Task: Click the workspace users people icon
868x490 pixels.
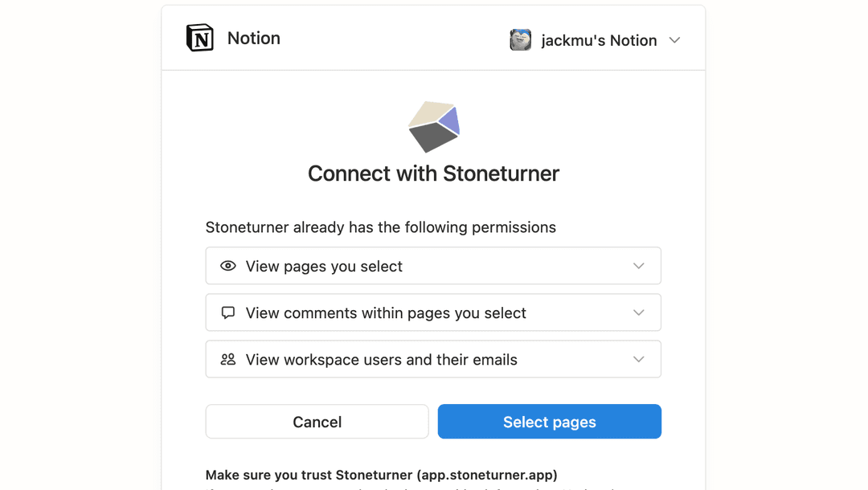Action: [x=228, y=360]
